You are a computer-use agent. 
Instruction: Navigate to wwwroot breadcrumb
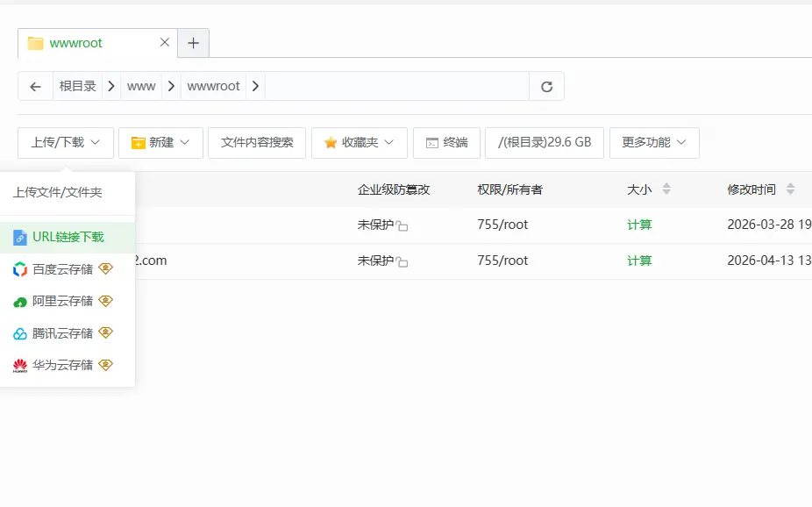tap(213, 86)
